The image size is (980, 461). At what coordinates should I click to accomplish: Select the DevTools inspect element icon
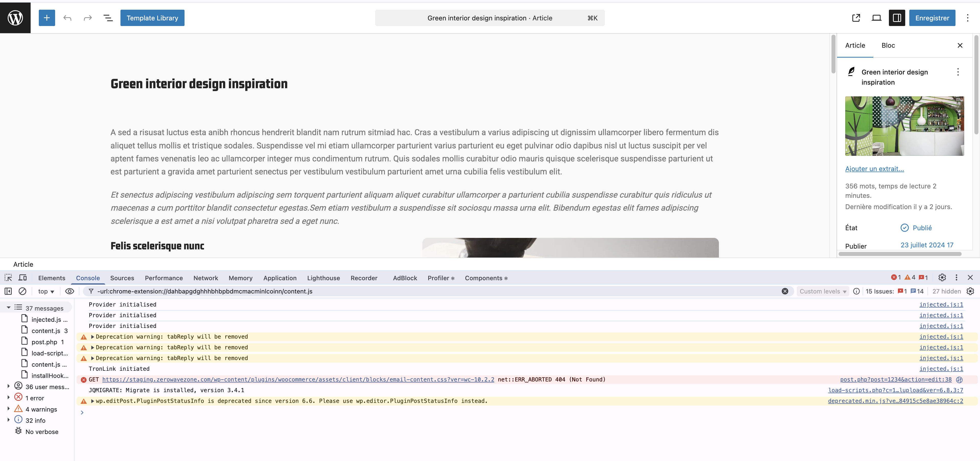[x=8, y=278]
